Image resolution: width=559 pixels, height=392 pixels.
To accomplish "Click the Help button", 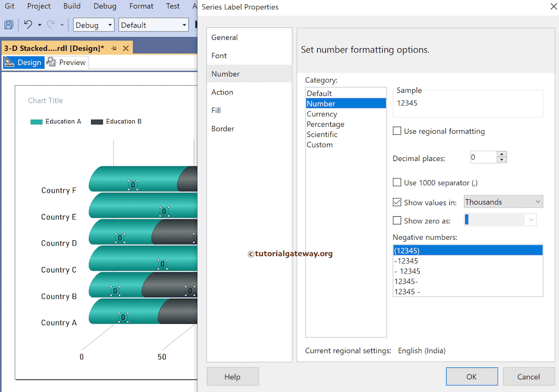I will coord(233,377).
